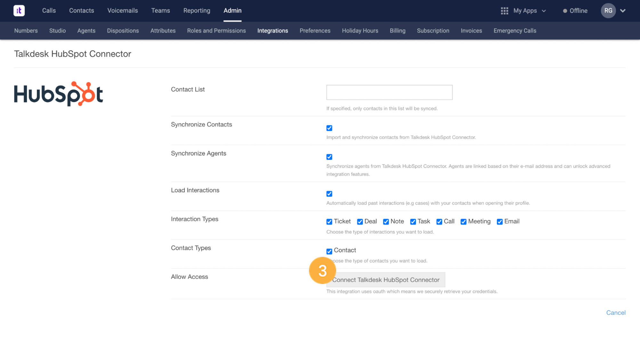640x364 pixels.
Task: Go to Emergency Calls
Action: point(515,31)
